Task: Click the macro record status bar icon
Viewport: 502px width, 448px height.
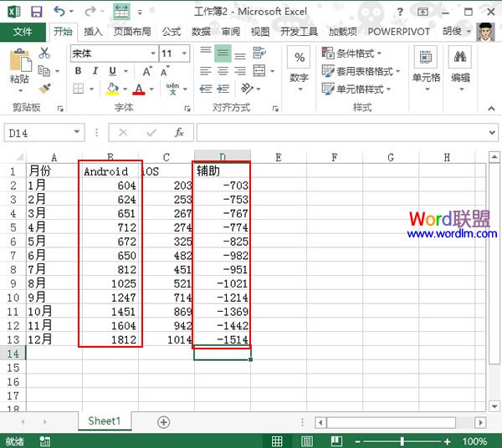Action: (x=45, y=441)
